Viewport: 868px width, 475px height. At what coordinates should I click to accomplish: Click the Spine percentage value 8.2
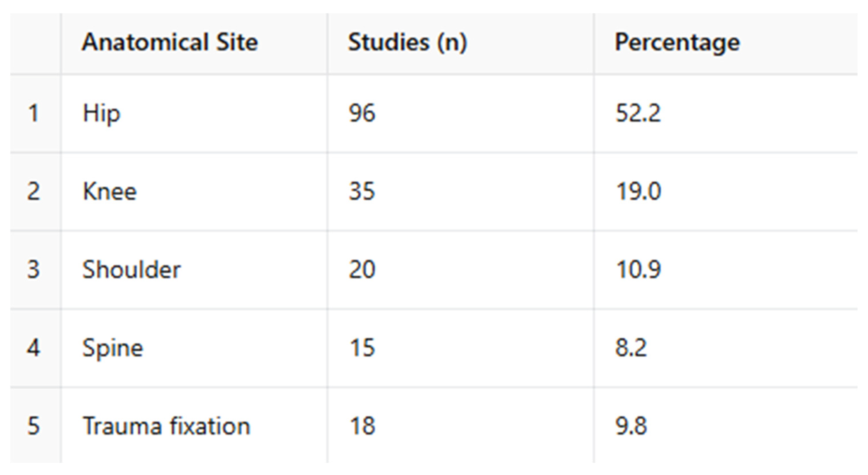click(631, 348)
